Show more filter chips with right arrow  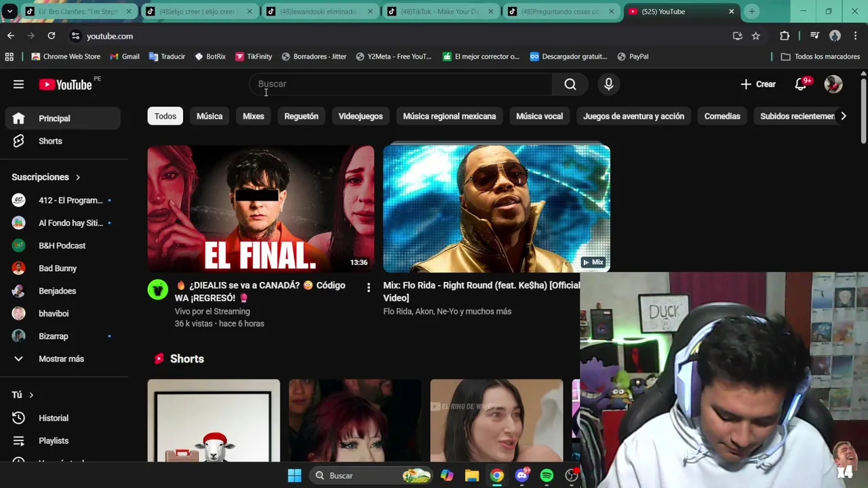(843, 116)
